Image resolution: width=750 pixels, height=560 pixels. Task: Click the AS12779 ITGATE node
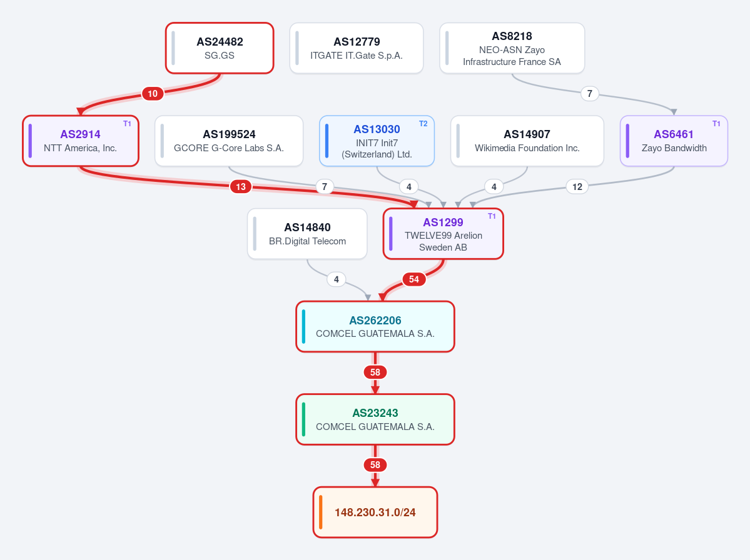click(357, 48)
